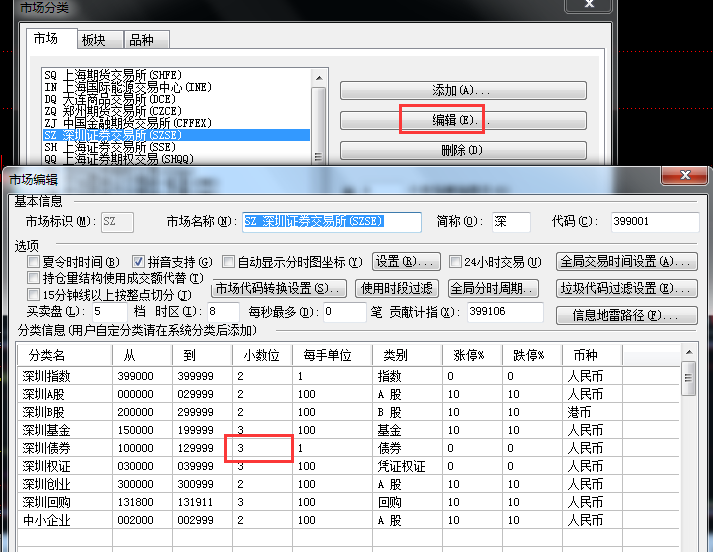Image resolution: width=713 pixels, height=552 pixels.
Task: Select the 中小企业 row
Action: pos(349,520)
